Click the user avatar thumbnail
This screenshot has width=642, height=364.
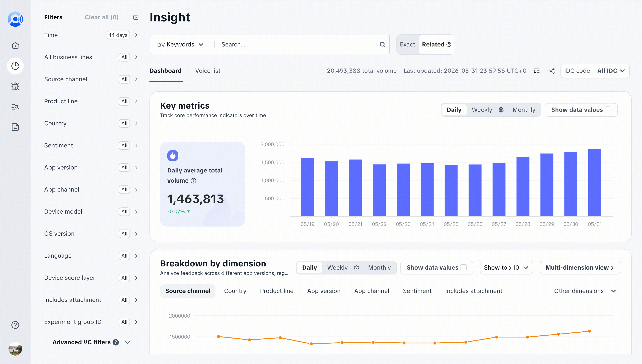point(15,349)
